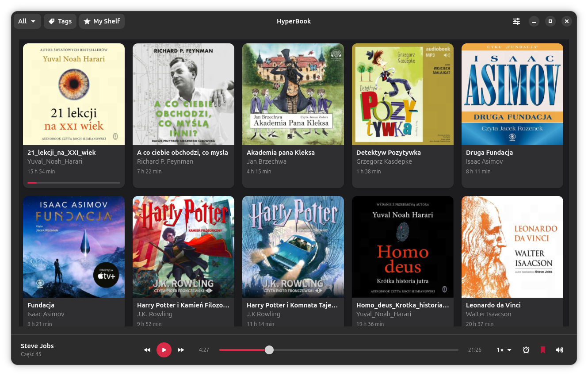Click the 21:26 total time label
Screen dimensions: 588x376
[x=475, y=350]
